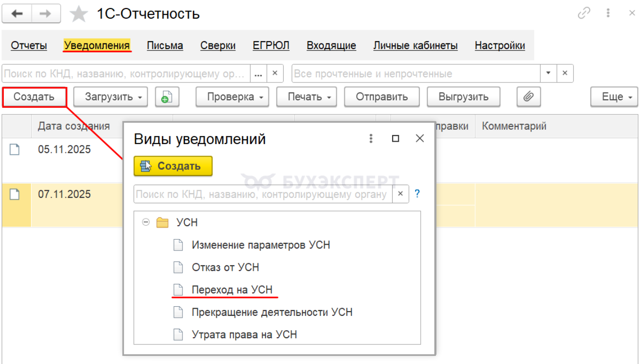Click the paperclip attachments button

click(x=528, y=97)
